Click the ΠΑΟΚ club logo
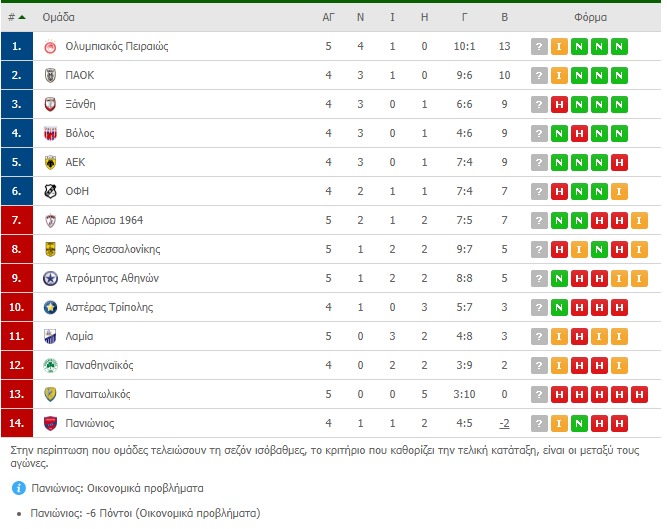Image resolution: width=667 pixels, height=529 pixels. coord(50,76)
